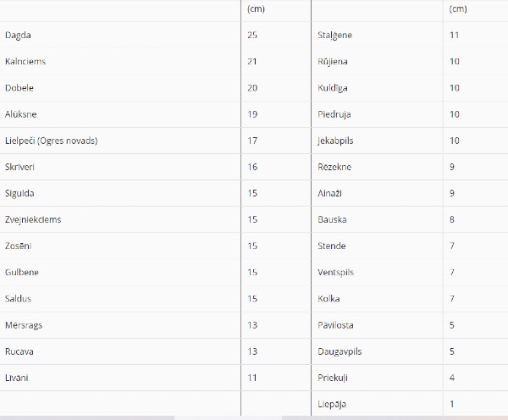This screenshot has height=420, width=508.
Task: Select the Gulbene row label
Action: (x=22, y=272)
